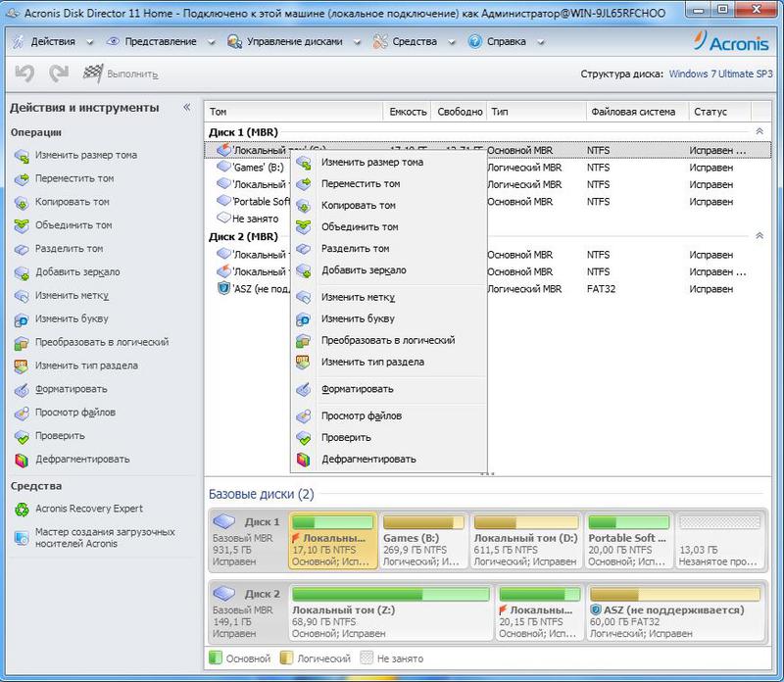784x682 pixels.
Task: Click the redo arrow in the toolbar
Action: point(59,73)
